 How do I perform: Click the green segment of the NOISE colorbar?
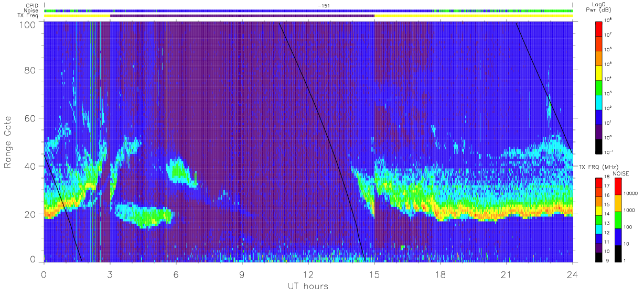(x=618, y=219)
